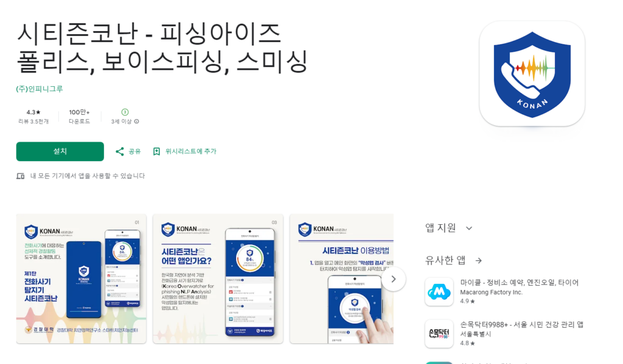Click the info icon beside 3세 이상

[137, 122]
